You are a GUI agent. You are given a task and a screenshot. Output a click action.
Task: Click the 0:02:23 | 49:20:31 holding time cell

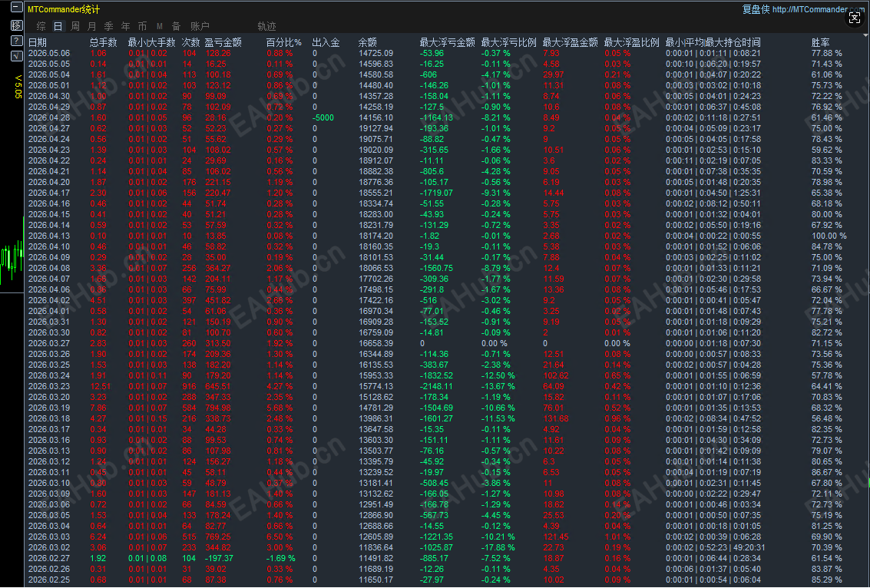[x=716, y=547]
